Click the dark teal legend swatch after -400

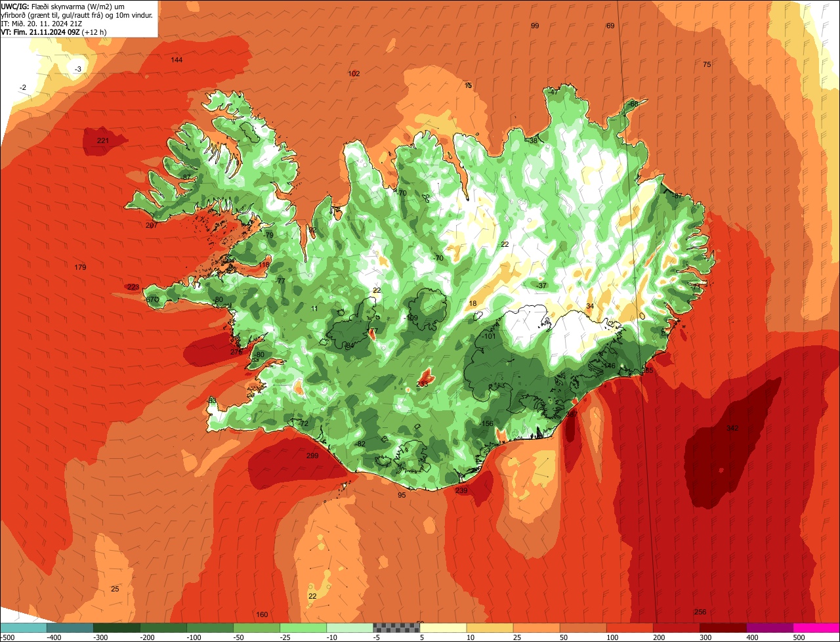70,628
